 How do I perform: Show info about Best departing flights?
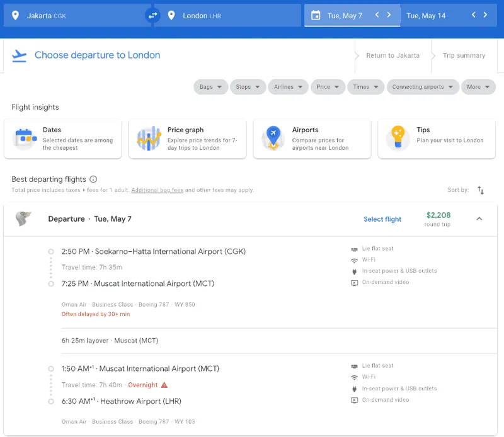click(x=93, y=179)
